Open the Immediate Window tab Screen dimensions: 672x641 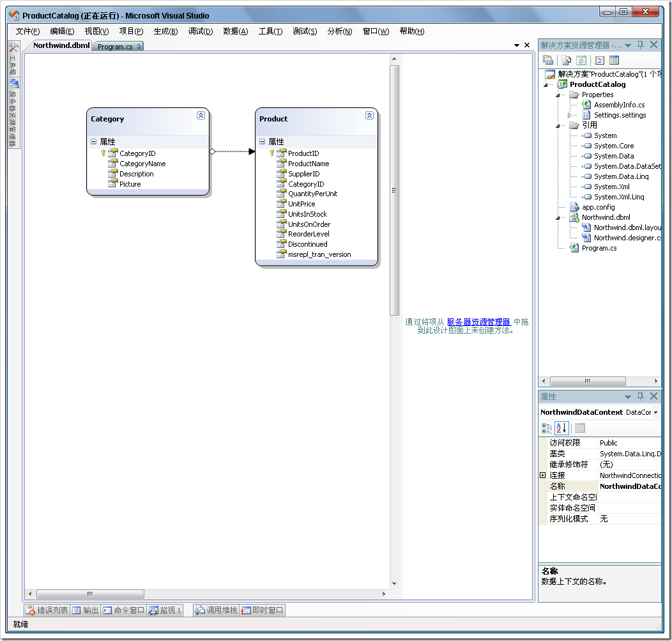(263, 610)
